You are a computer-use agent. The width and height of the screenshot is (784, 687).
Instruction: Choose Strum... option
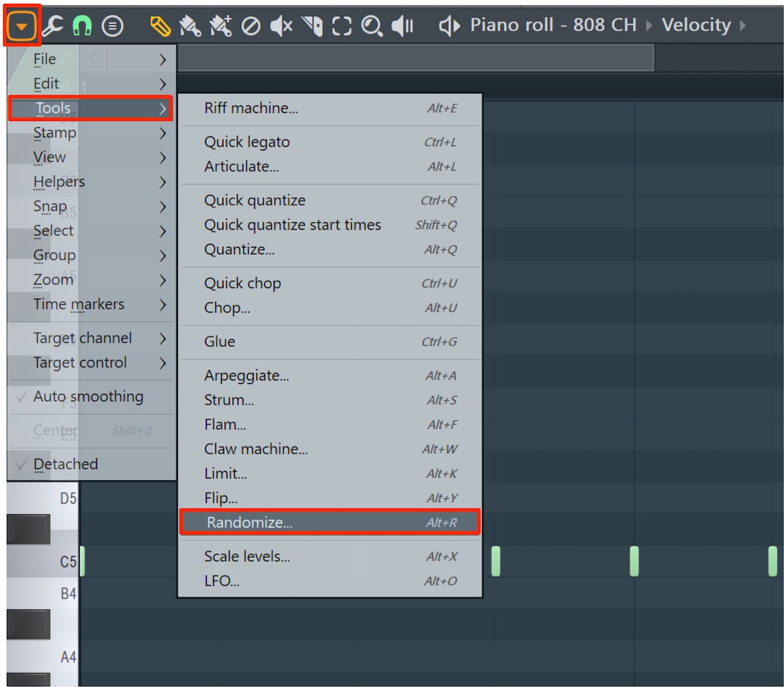(330, 401)
